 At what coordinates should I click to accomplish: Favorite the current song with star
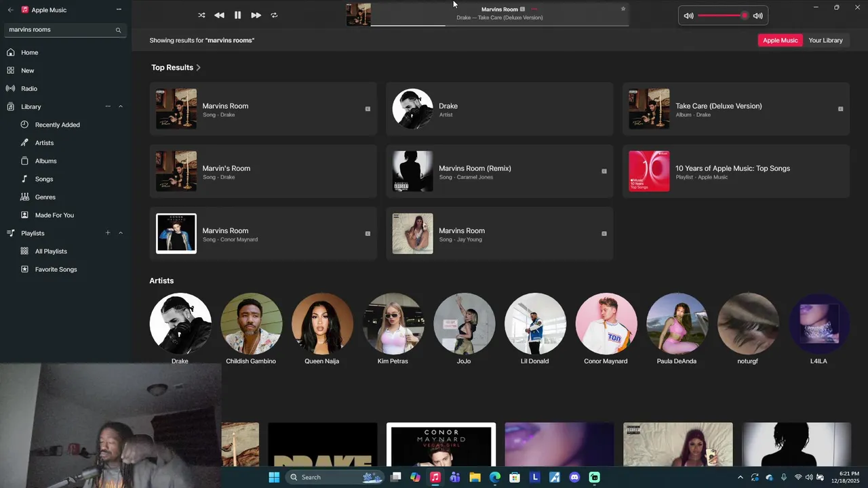tap(623, 9)
